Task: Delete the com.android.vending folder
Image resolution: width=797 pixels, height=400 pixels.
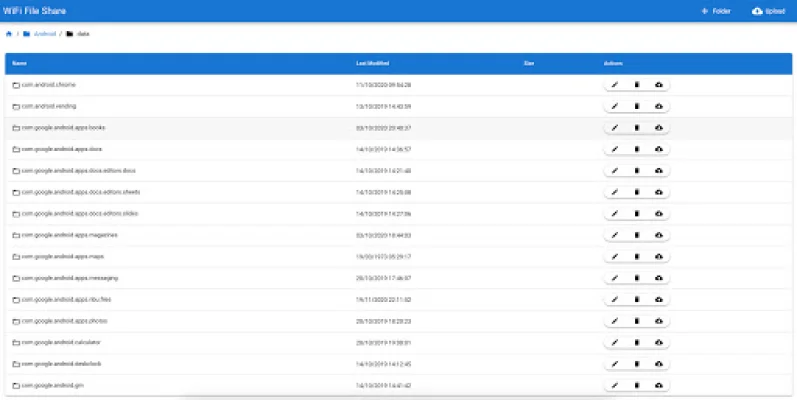Action: tap(637, 106)
